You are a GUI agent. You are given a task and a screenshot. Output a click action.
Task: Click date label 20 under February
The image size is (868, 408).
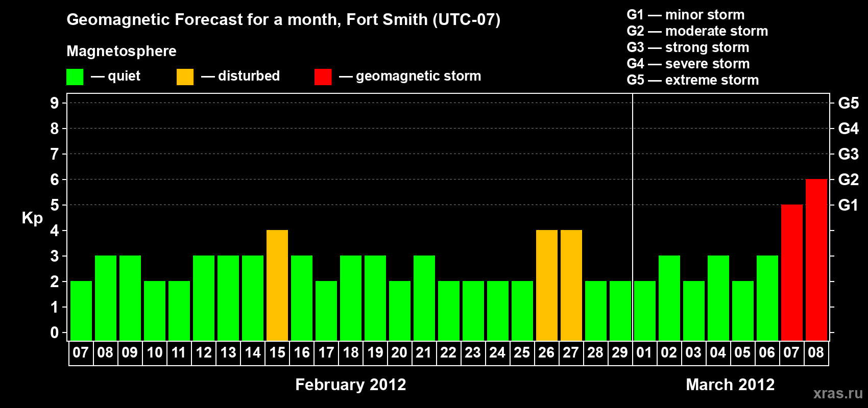(x=399, y=352)
